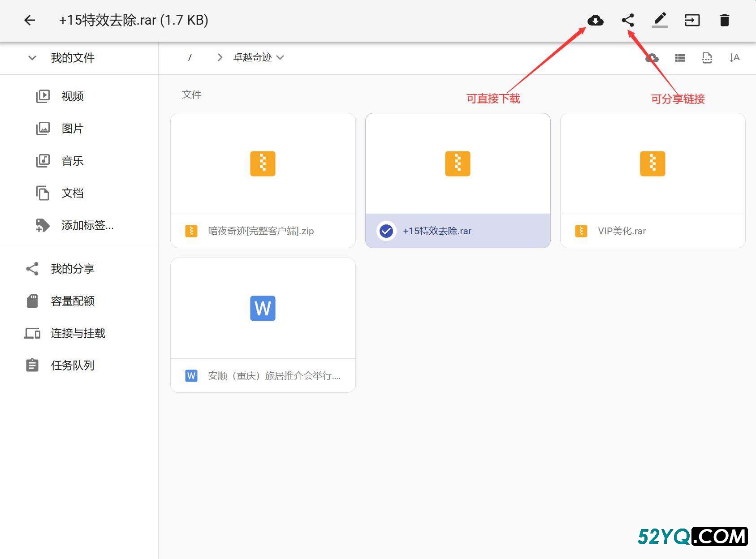The height and width of the screenshot is (559, 756).
Task: Delete the selected file with trash icon
Action: [x=724, y=20]
